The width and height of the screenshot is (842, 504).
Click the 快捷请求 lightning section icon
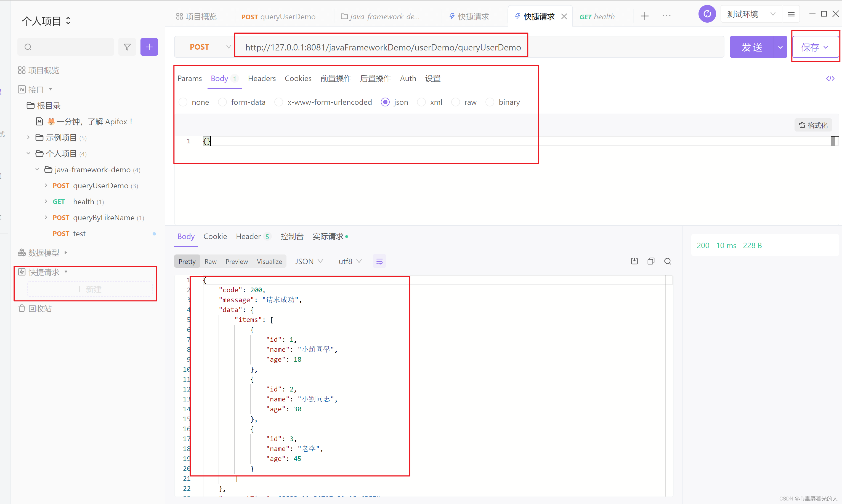click(x=22, y=272)
